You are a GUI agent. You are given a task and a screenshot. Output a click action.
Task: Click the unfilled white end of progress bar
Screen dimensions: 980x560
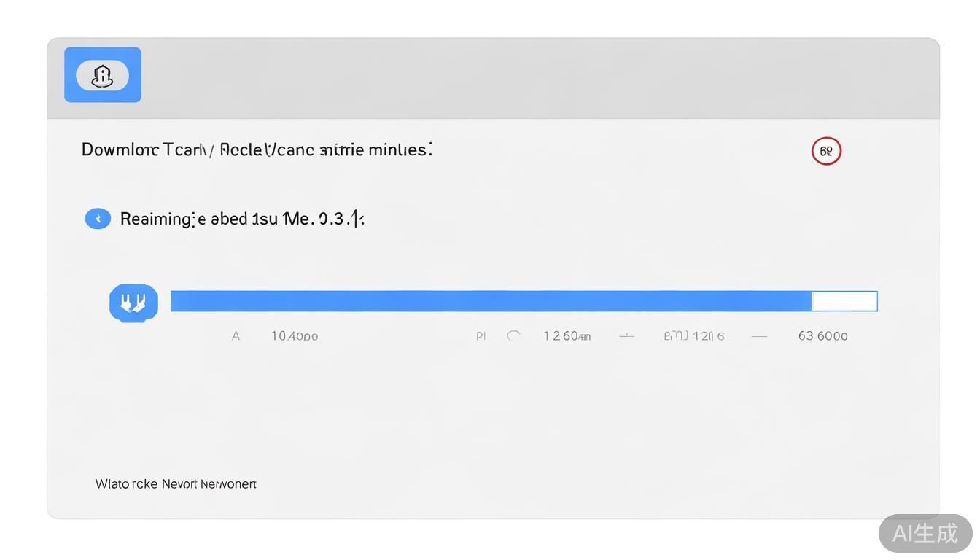point(844,301)
